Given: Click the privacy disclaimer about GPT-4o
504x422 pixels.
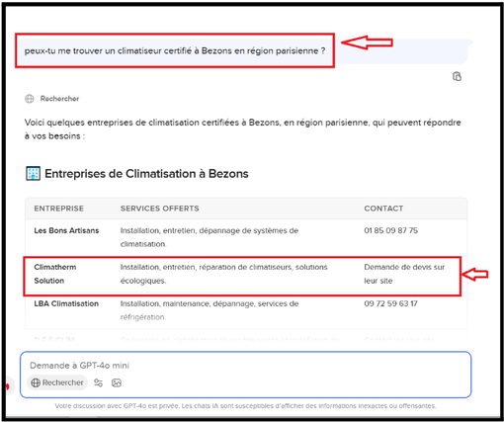Looking at the screenshot, I should 245,406.
